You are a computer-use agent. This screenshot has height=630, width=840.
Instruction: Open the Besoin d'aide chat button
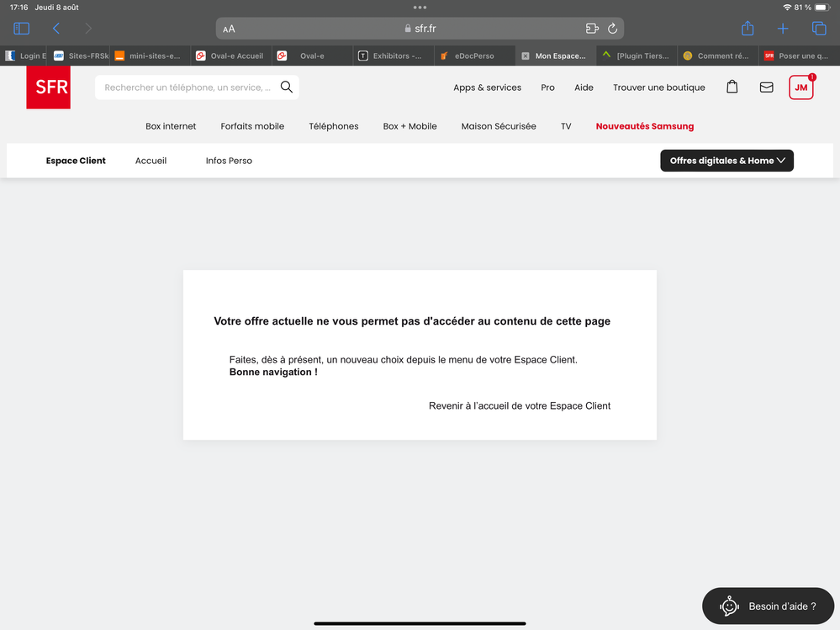click(x=768, y=606)
